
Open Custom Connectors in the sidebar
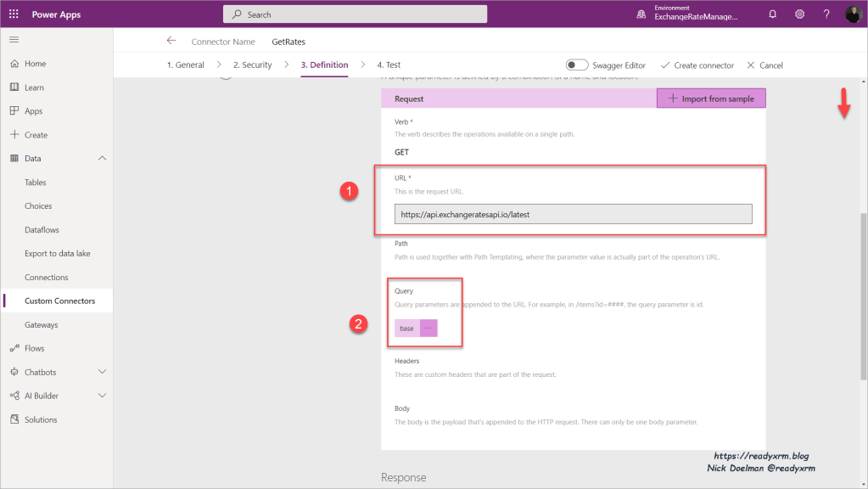(59, 301)
